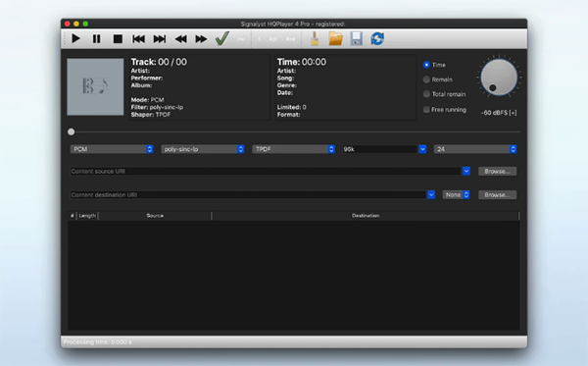Select the Time radio button
The image size is (588, 366).
tap(426, 65)
